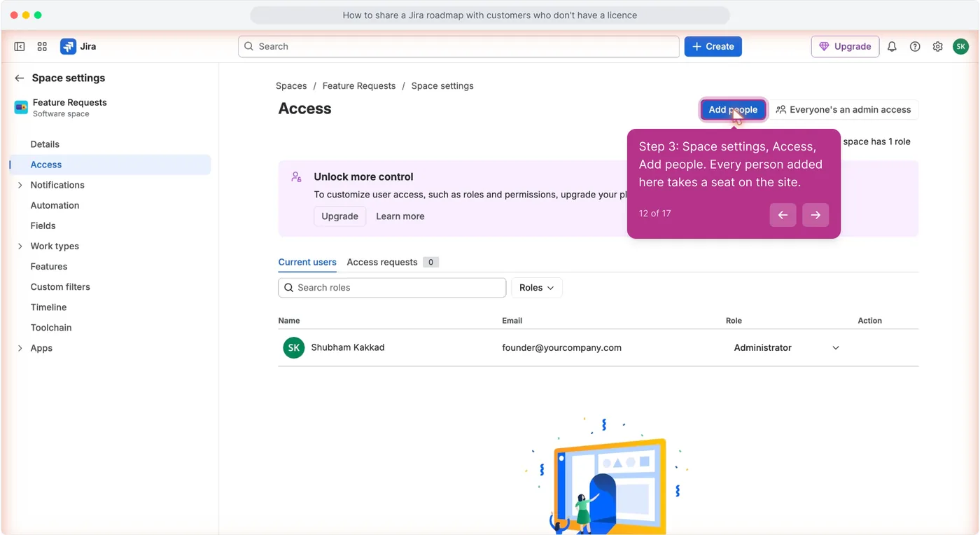Click the macOS red close window button
Viewport: 980px width, 535px height.
tap(14, 15)
